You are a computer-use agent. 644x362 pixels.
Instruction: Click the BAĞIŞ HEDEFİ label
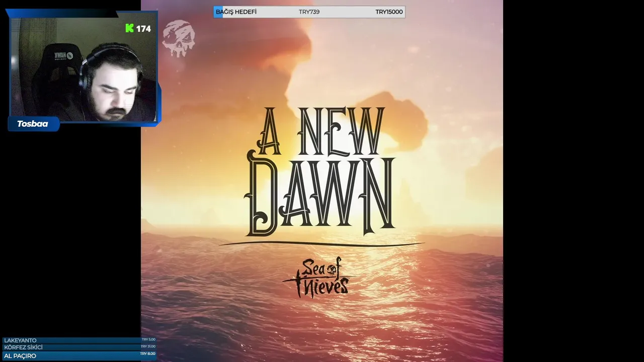click(236, 12)
